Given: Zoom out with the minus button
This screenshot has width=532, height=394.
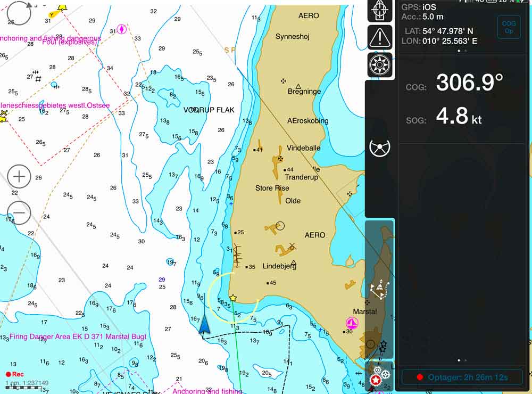Looking at the screenshot, I should click(x=20, y=213).
